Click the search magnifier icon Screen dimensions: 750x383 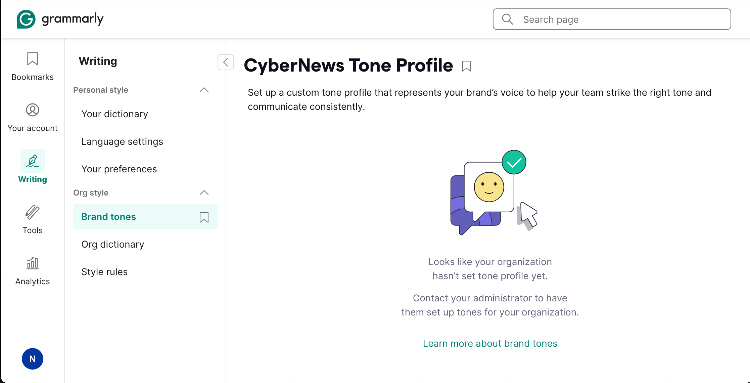coord(507,19)
